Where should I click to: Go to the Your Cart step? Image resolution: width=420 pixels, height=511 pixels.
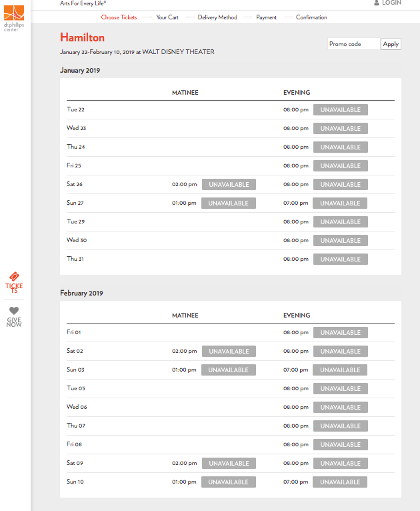[167, 17]
